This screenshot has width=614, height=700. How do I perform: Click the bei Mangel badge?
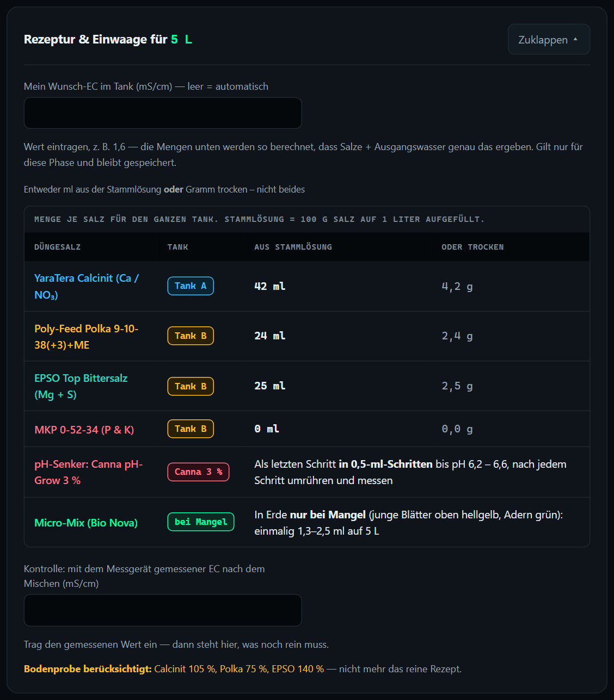pos(200,522)
